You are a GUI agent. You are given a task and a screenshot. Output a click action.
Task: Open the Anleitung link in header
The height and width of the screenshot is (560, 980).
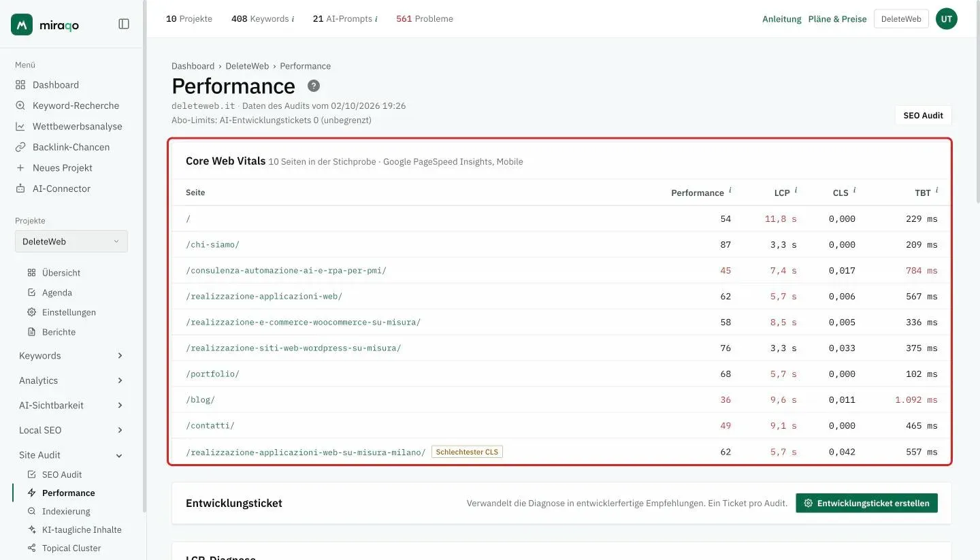pos(782,19)
